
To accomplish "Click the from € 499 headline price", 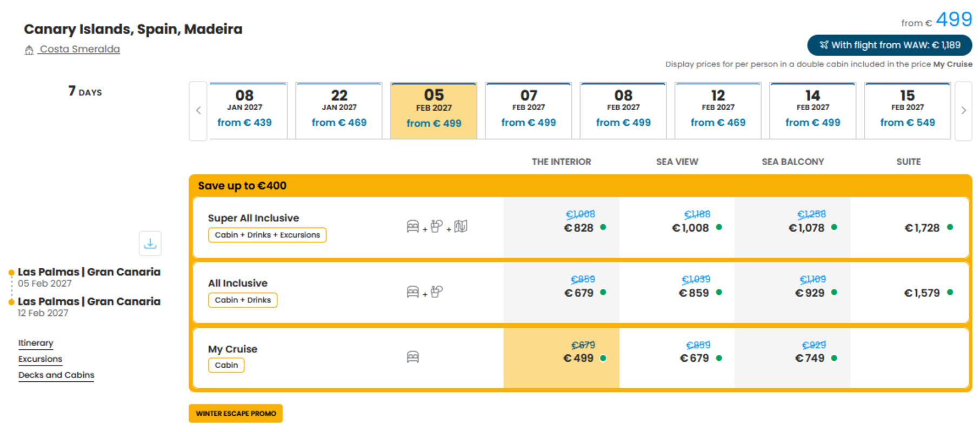I will pos(937,20).
